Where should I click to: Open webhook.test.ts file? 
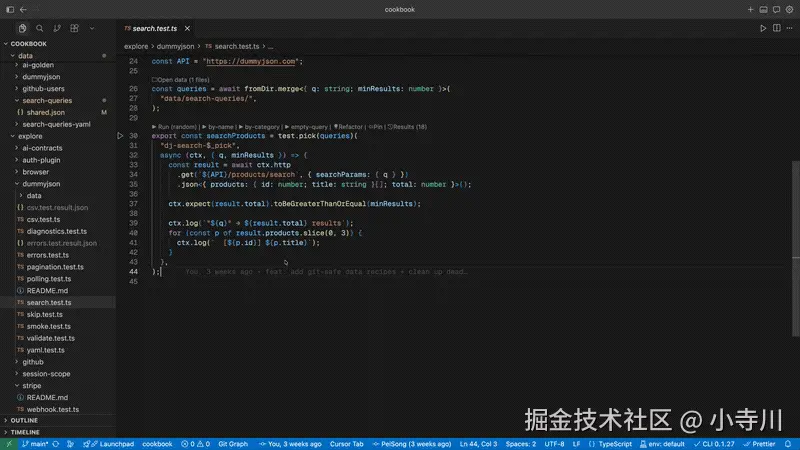(53, 409)
